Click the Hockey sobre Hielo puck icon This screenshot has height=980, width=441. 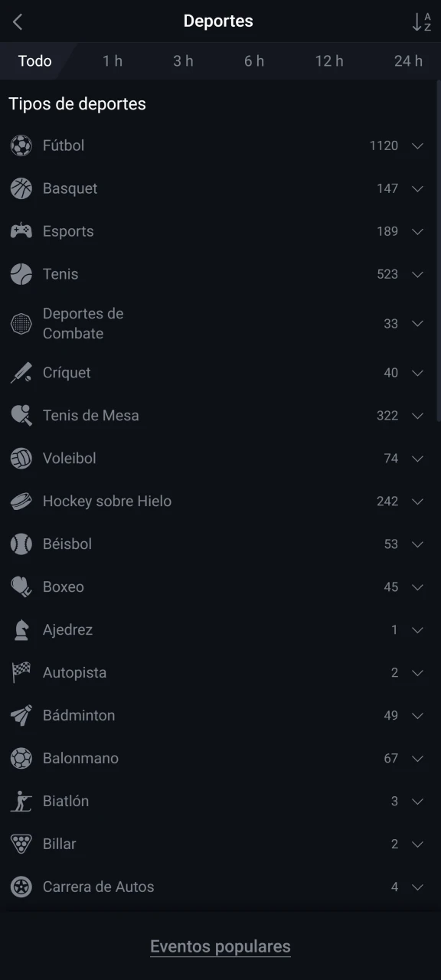[x=21, y=501]
